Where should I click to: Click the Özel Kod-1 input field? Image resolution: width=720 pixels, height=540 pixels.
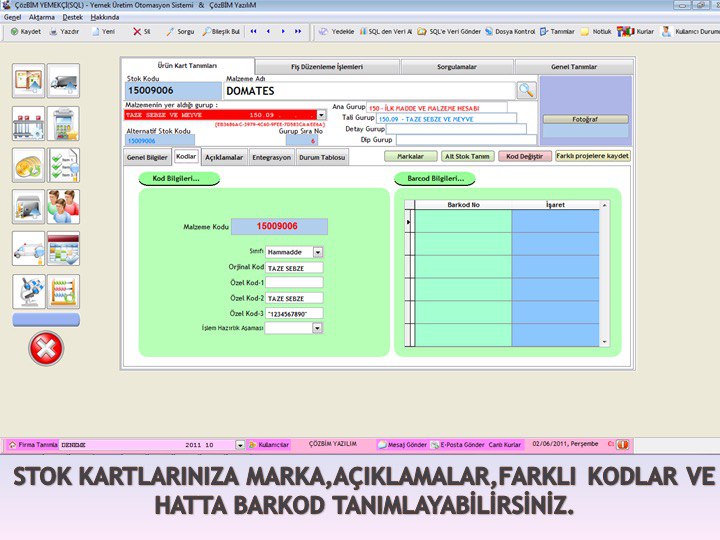click(294, 283)
